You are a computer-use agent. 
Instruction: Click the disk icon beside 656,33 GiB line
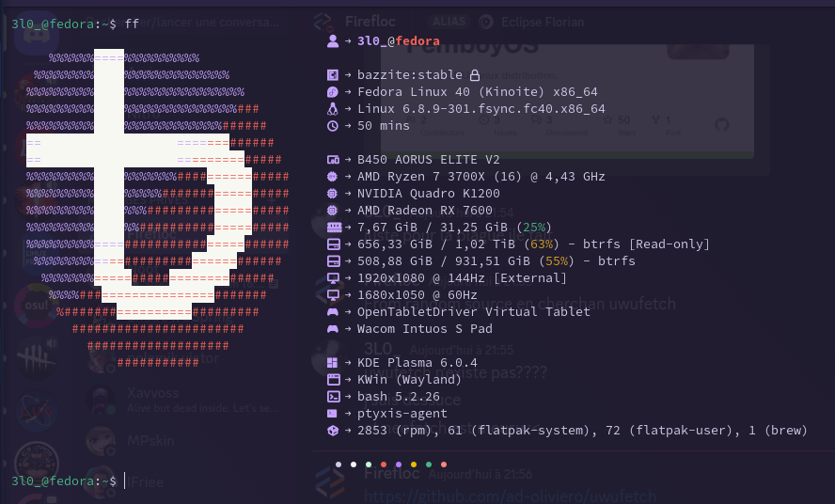(334, 244)
